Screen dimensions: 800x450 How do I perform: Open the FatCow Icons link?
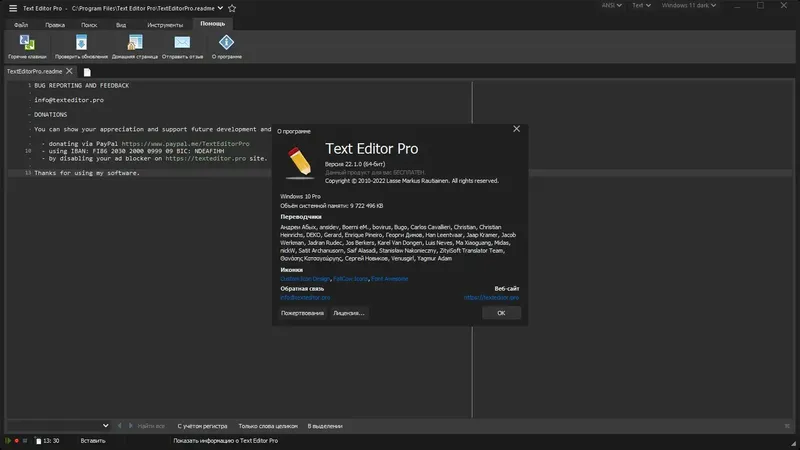(x=351, y=279)
